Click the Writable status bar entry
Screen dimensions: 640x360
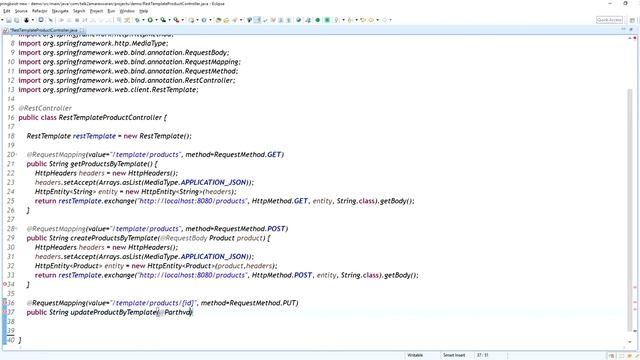click(415, 355)
